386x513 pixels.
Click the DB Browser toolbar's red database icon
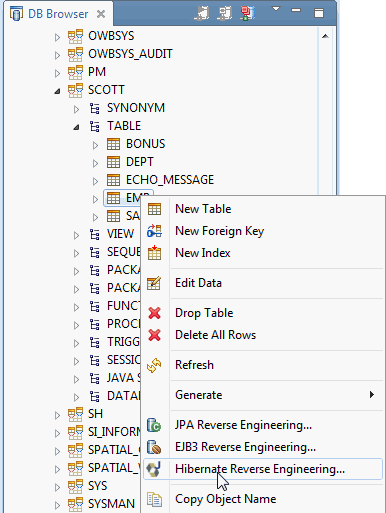[x=248, y=13]
